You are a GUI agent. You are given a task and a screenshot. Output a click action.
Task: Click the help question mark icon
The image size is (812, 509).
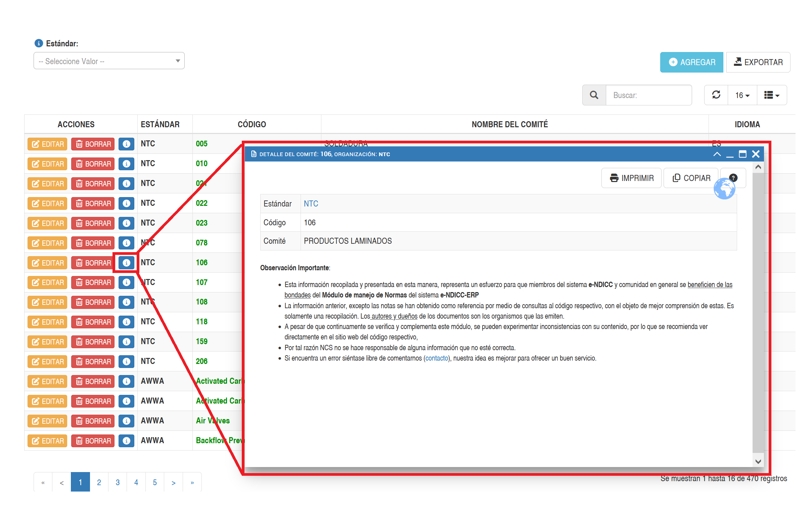point(733,177)
